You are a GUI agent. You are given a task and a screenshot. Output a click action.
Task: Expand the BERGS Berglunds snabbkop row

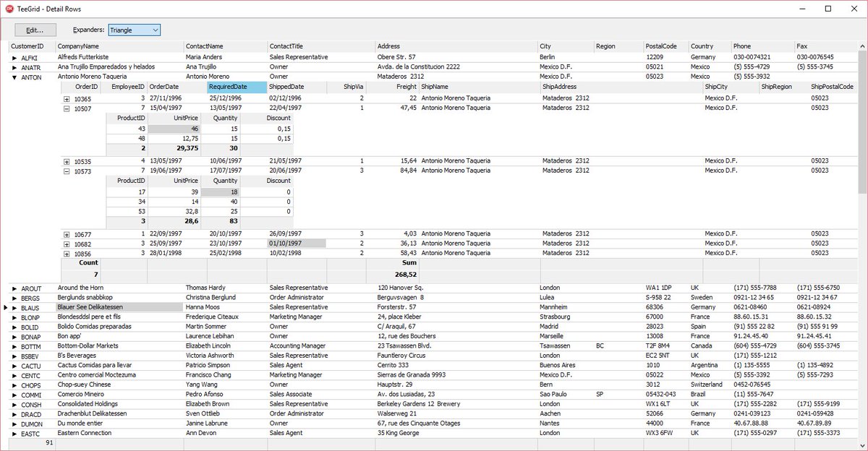(14, 298)
